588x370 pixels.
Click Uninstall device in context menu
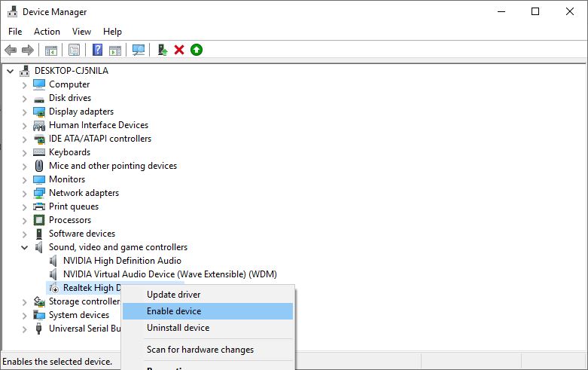178,328
